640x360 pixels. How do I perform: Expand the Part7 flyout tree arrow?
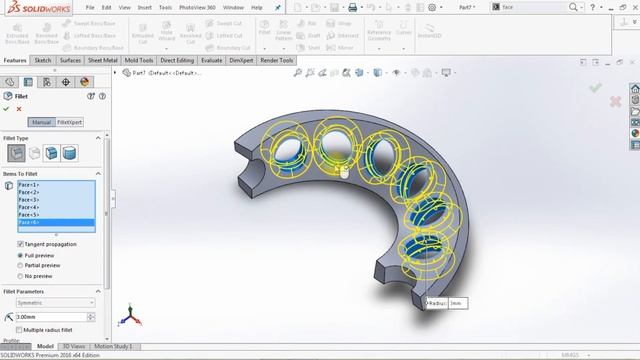click(x=115, y=73)
